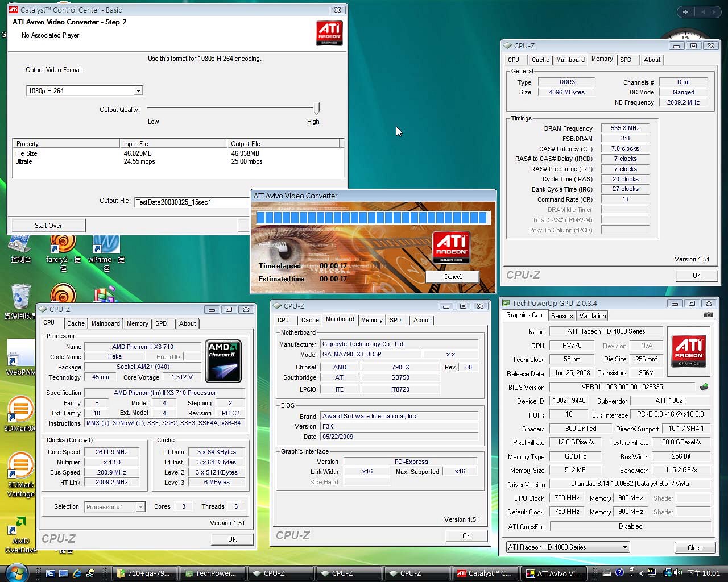Click OK in the CPU-Z Memory window
The image size is (728, 582).
point(697,275)
